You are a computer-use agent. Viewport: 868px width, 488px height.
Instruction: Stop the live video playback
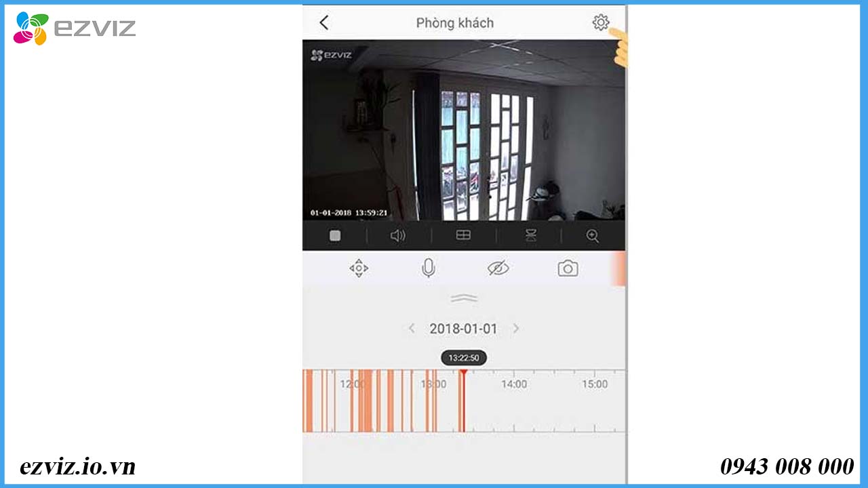tap(335, 235)
